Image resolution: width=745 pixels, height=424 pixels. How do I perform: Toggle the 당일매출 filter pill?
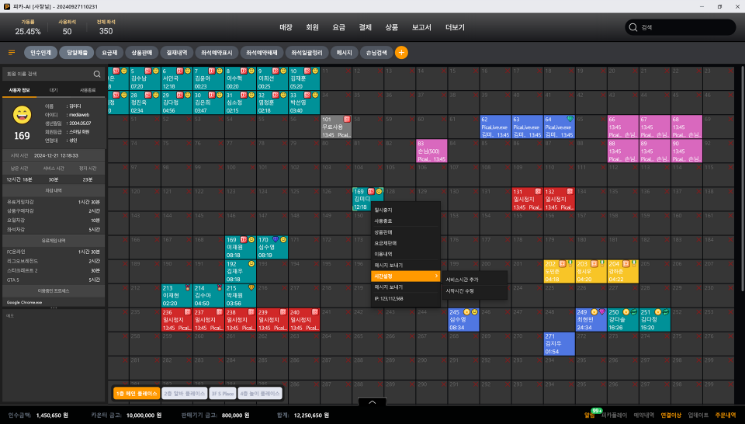click(x=77, y=52)
